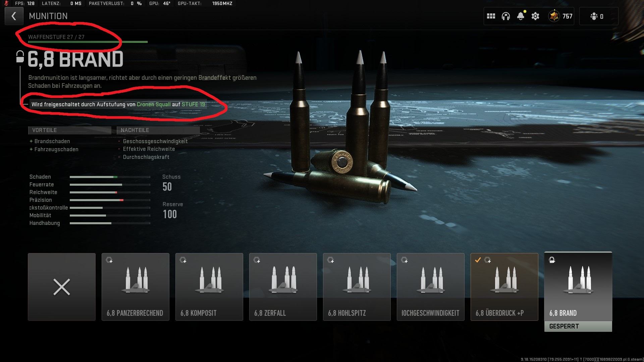Click the FPS counter in overlay
Image resolution: width=644 pixels, height=362 pixels.
(x=25, y=3)
